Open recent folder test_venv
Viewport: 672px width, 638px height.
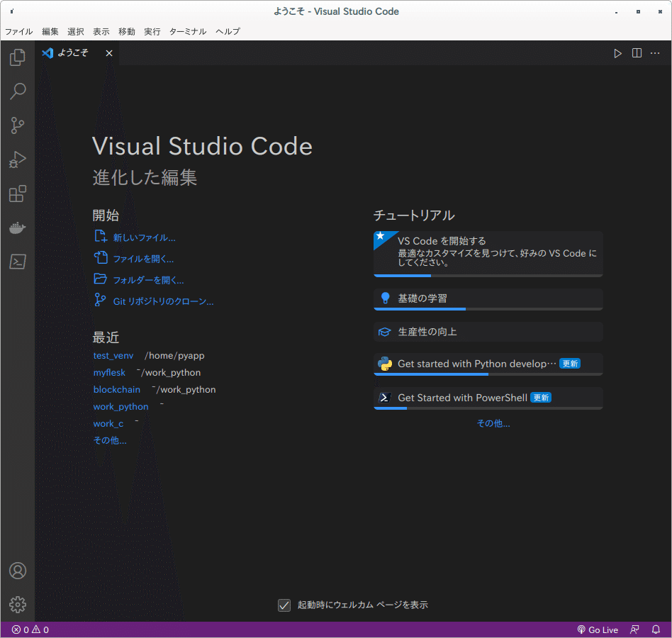click(x=113, y=356)
